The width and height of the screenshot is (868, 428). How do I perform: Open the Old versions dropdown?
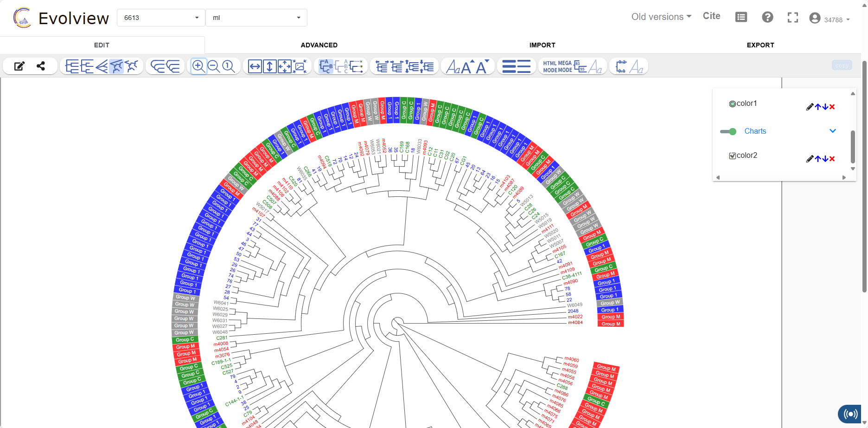click(x=661, y=17)
